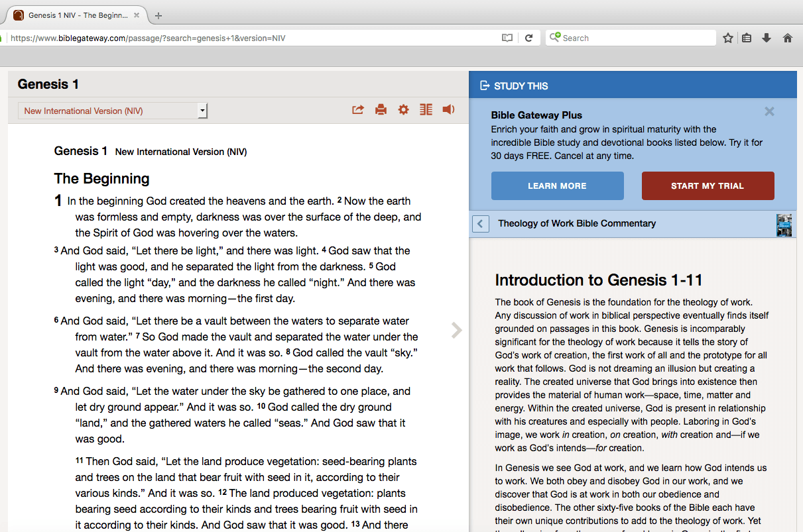Open a new browser tab
803x532 pixels.
point(158,16)
